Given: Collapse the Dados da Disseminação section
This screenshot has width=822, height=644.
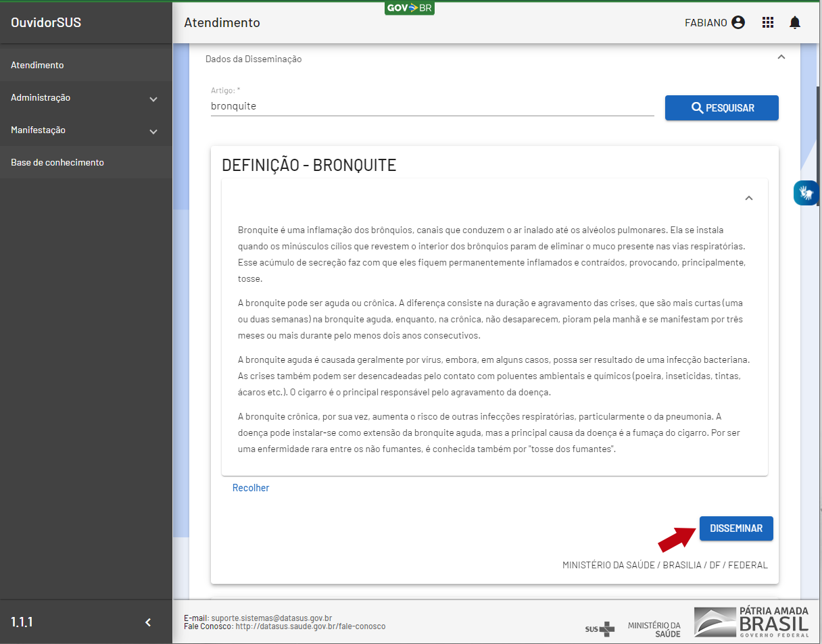Looking at the screenshot, I should 781,58.
